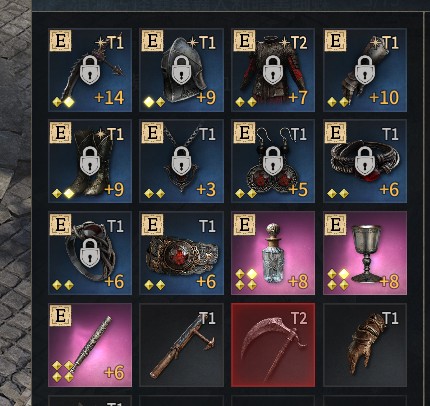
Task: Choose the +9 leather boots
Action: click(x=90, y=161)
